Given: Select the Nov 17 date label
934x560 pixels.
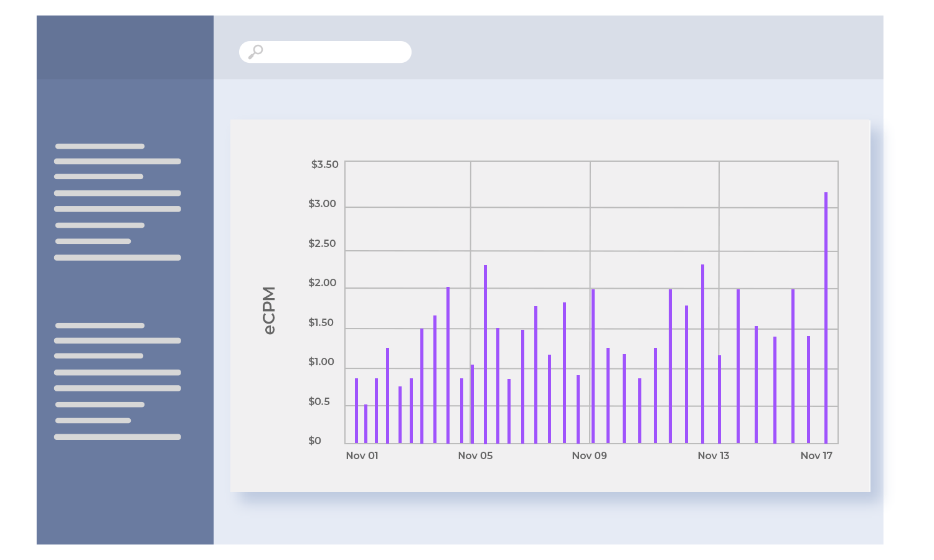Looking at the screenshot, I should pyautogui.click(x=816, y=455).
